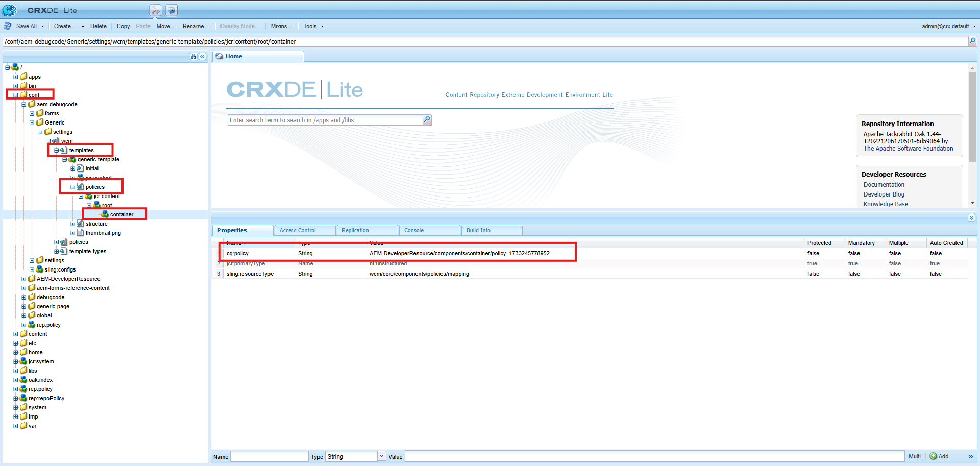Open the Tools dropdown menu
Viewport: 980px width, 466px height.
(x=313, y=26)
